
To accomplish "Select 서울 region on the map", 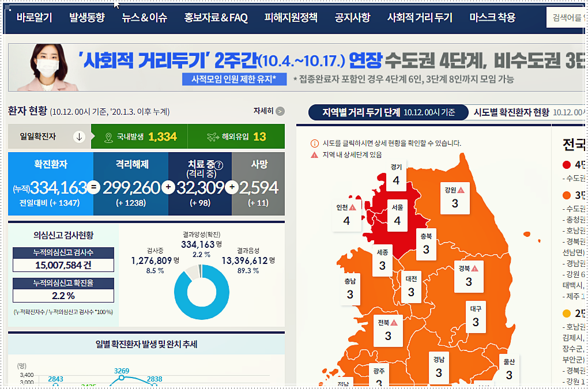I will tap(397, 216).
